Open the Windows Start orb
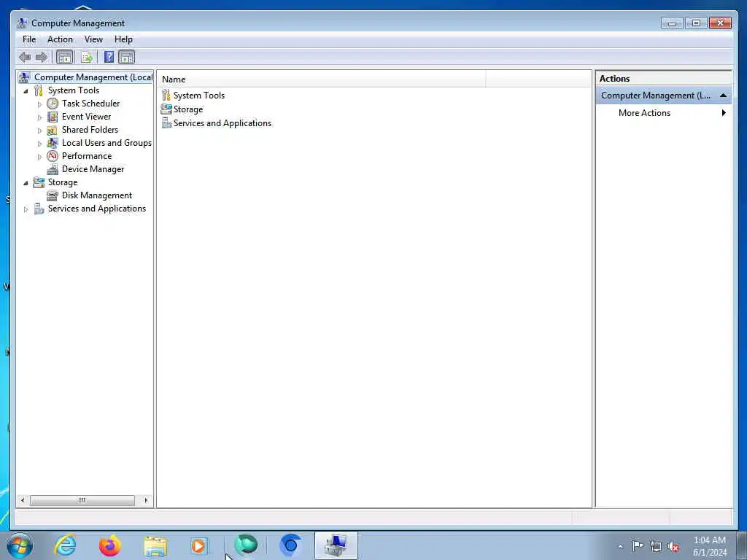 tap(20, 545)
